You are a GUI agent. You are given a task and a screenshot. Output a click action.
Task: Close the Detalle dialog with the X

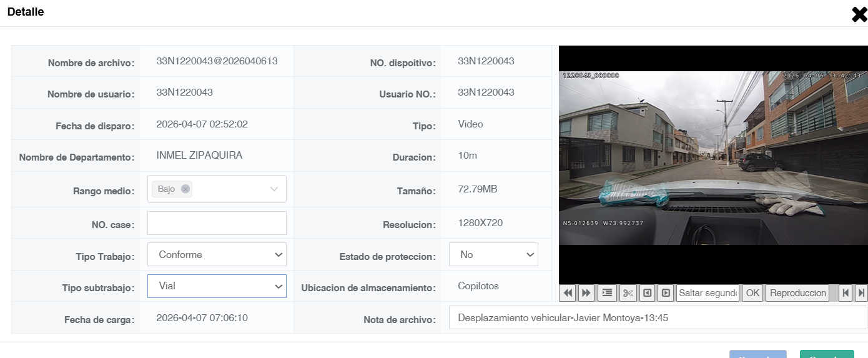pyautogui.click(x=859, y=14)
